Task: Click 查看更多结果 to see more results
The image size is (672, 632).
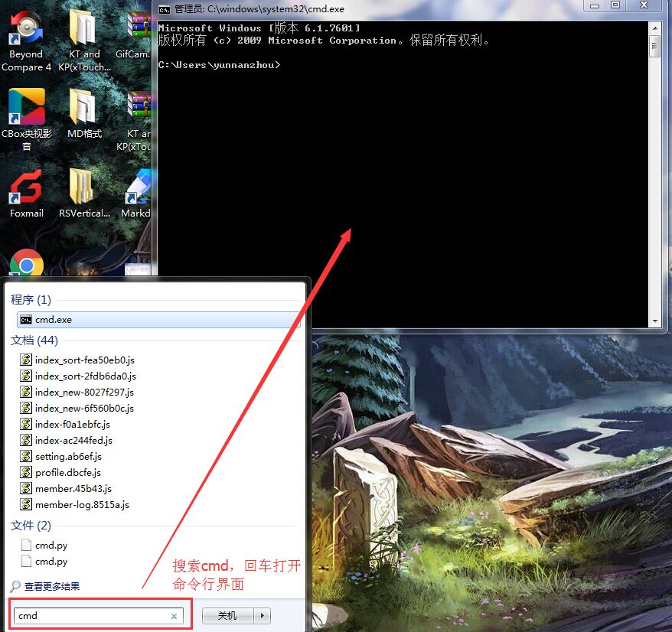Action: pos(45,586)
